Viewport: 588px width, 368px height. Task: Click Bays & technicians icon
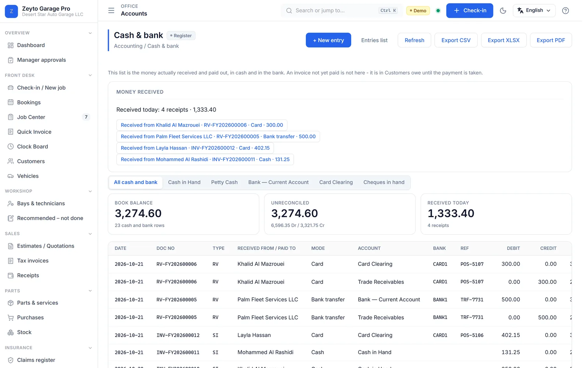[x=11, y=204]
